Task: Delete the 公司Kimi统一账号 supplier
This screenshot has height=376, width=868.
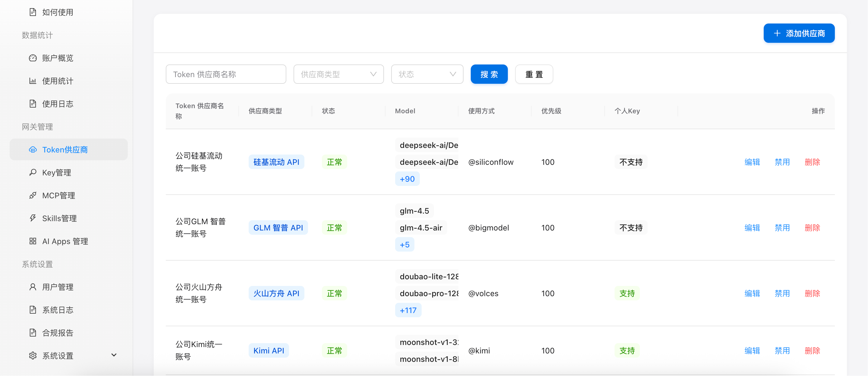Action: [x=813, y=351]
